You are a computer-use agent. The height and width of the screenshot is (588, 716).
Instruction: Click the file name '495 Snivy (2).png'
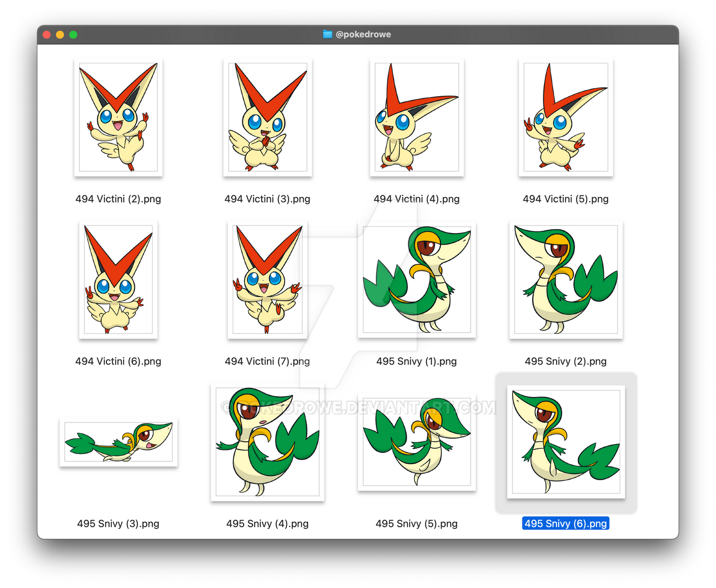point(566,361)
